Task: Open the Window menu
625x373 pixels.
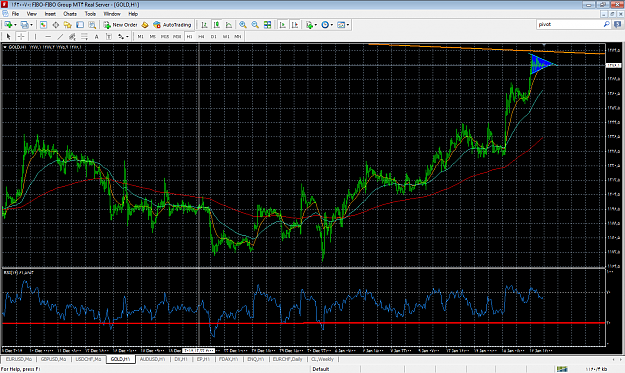Action: (x=112, y=14)
